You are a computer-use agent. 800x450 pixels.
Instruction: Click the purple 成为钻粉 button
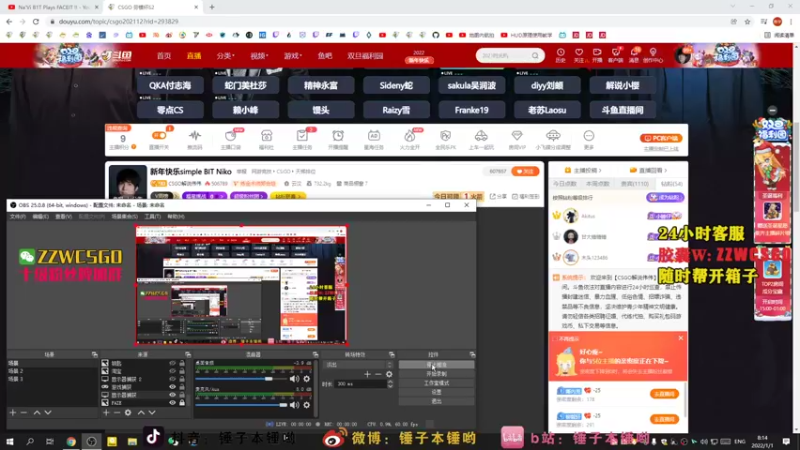click(x=665, y=197)
